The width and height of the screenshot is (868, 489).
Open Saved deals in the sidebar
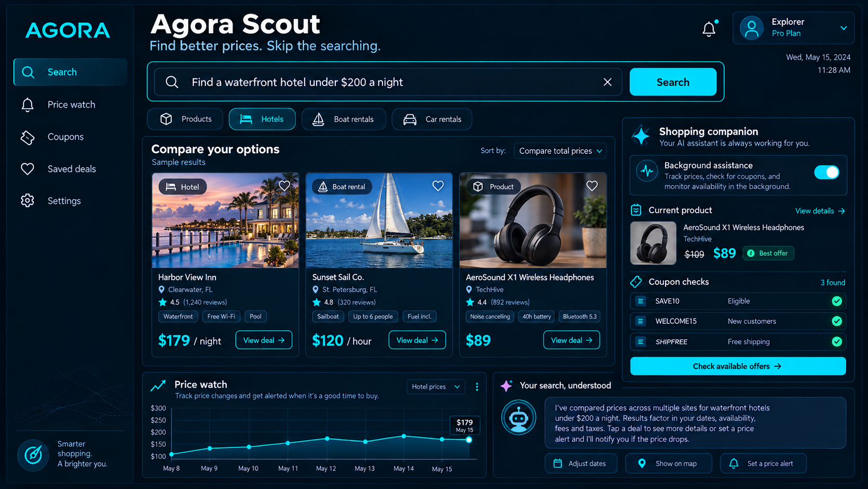tap(71, 169)
